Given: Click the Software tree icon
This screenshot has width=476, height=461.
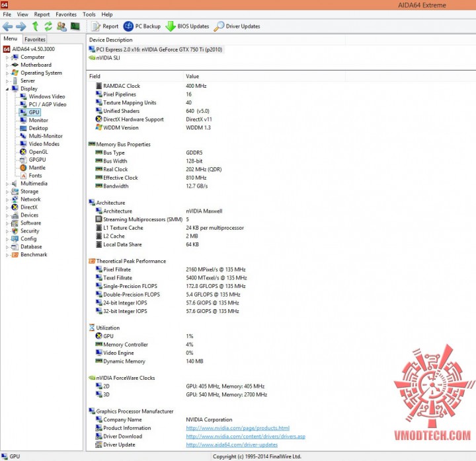Looking at the screenshot, I should [15, 223].
